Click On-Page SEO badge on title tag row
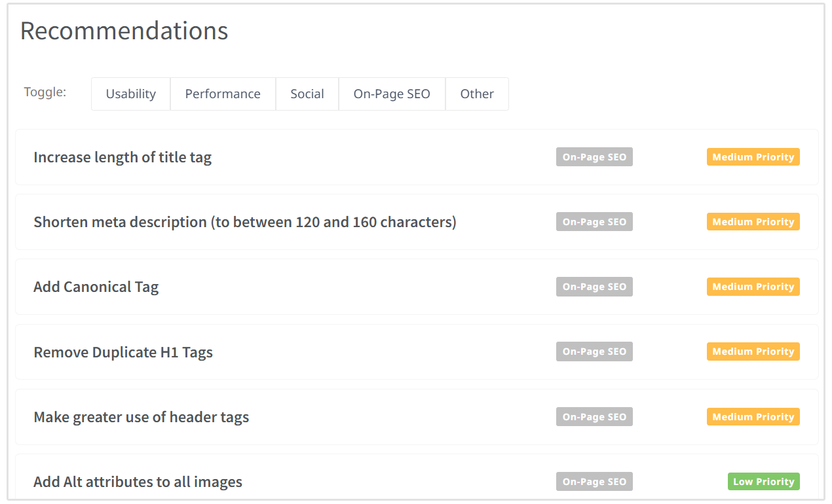Viewport: 832px width, 504px height. (x=594, y=157)
